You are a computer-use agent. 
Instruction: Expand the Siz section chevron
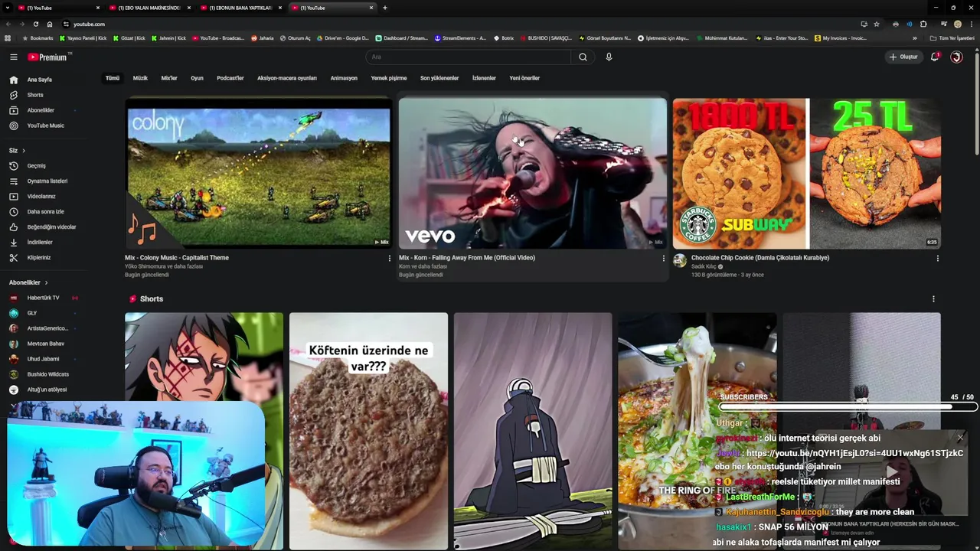pyautogui.click(x=24, y=150)
